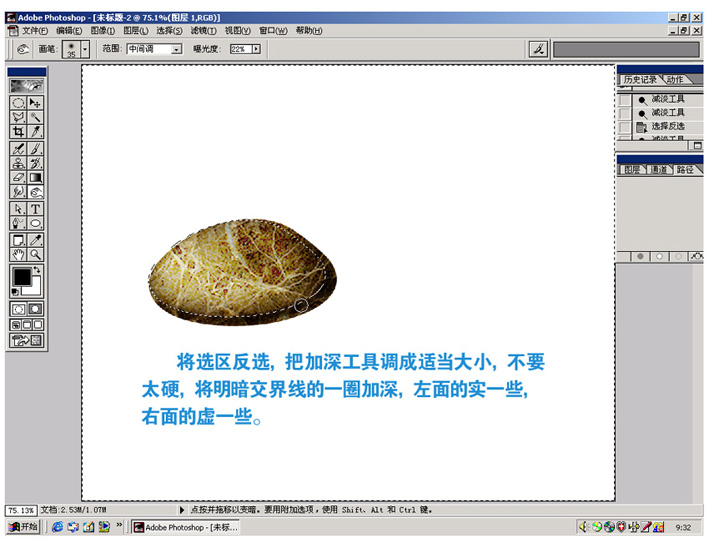This screenshot has height=548, width=709.
Task: Open brush dynamics in the options bar
Action: (538, 49)
